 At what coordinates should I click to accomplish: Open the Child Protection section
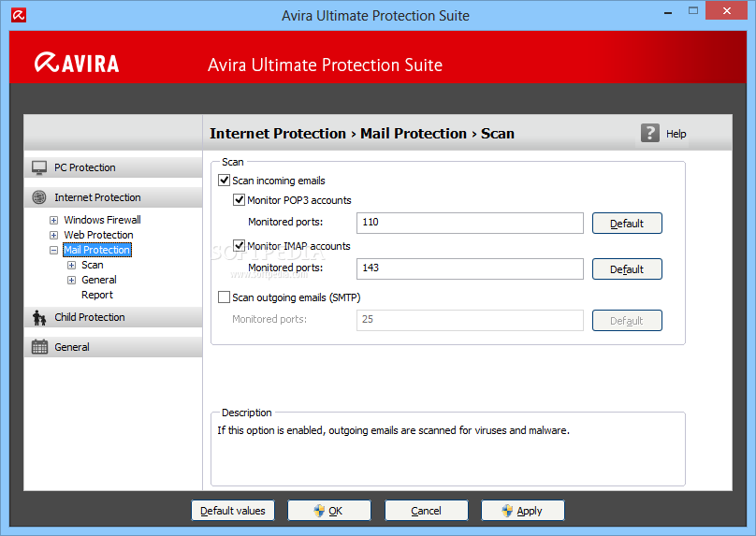(x=113, y=317)
